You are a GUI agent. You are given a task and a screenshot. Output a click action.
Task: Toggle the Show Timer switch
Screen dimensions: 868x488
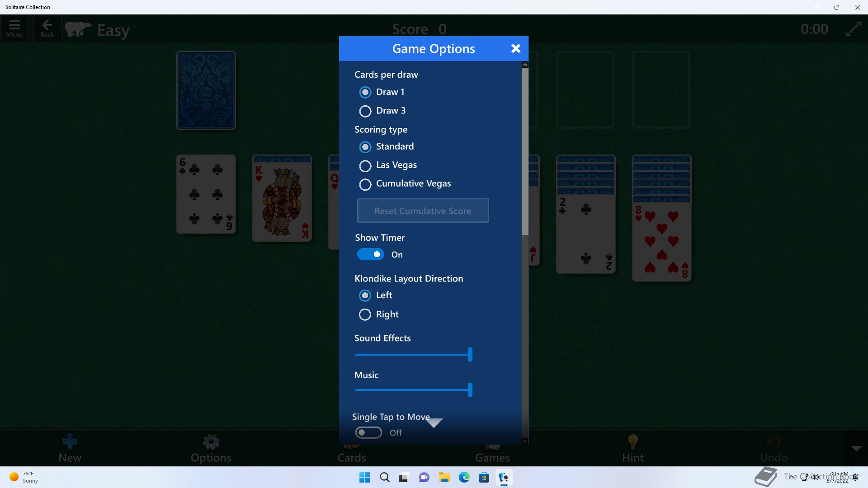tap(371, 254)
